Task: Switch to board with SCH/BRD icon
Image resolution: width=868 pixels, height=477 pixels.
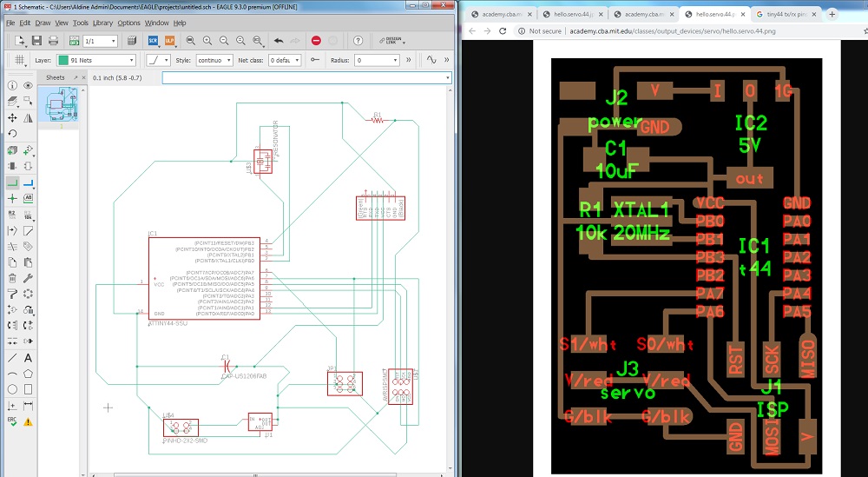Action: (74, 41)
